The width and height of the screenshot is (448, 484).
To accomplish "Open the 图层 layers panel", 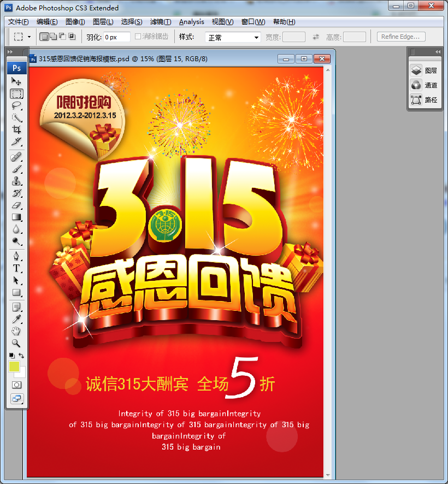I will (x=423, y=70).
